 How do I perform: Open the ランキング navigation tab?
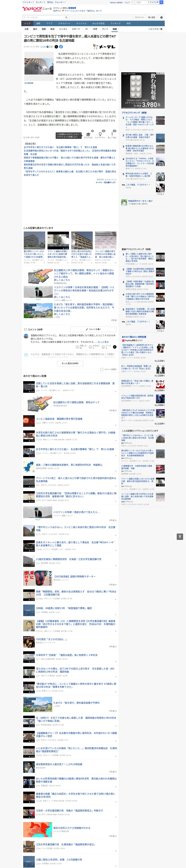tap(115, 24)
